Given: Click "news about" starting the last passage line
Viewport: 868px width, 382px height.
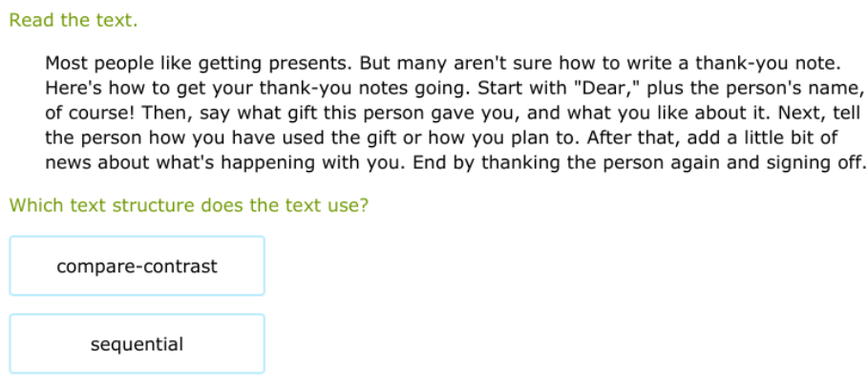Looking at the screenshot, I should pyautogui.click(x=88, y=162).
